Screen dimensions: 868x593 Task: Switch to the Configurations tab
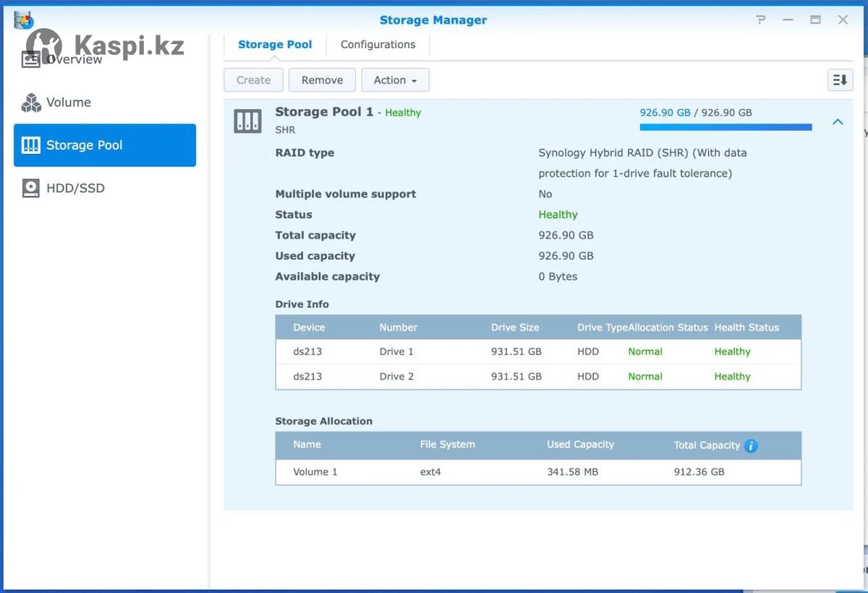(378, 45)
